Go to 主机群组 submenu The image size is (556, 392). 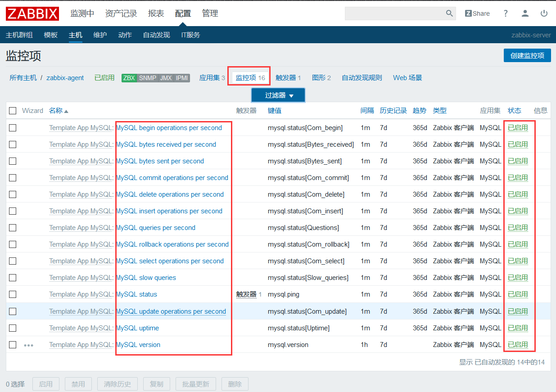click(x=19, y=35)
